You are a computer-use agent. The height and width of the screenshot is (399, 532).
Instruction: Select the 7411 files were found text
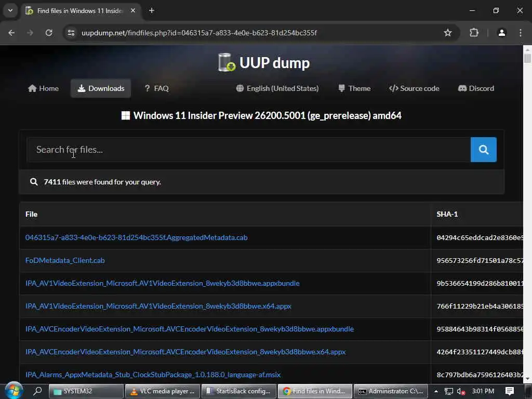pyautogui.click(x=102, y=182)
